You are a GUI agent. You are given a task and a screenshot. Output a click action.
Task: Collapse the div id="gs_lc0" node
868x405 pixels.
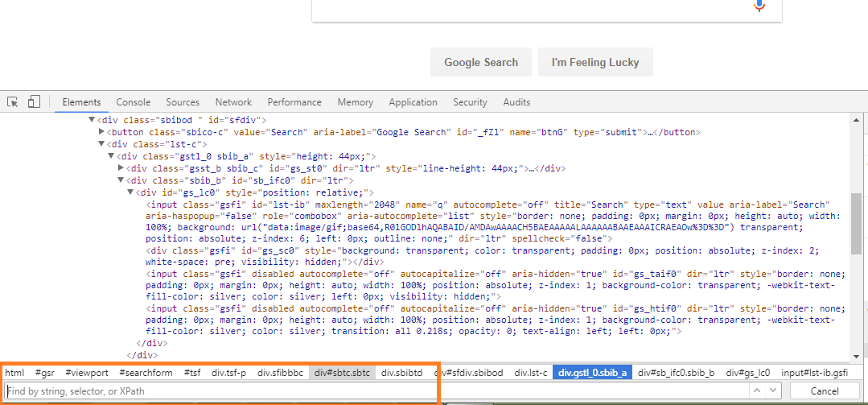130,192
